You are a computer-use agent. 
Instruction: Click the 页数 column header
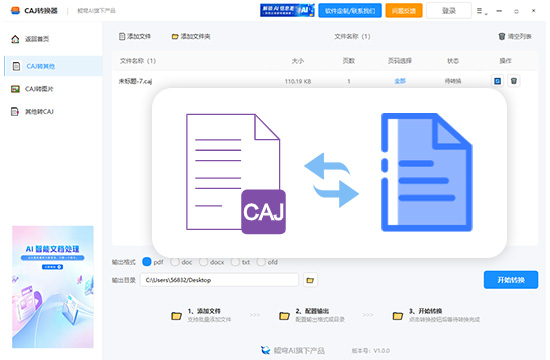click(x=349, y=61)
